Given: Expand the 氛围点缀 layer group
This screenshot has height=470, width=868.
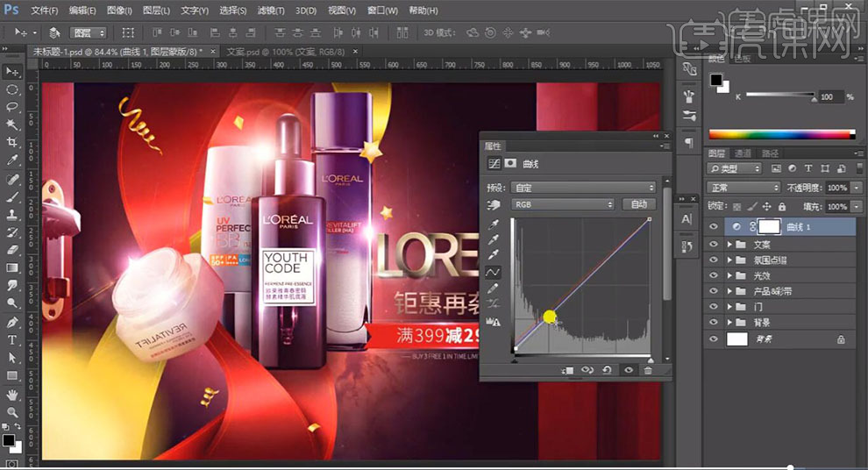Looking at the screenshot, I should pyautogui.click(x=729, y=260).
